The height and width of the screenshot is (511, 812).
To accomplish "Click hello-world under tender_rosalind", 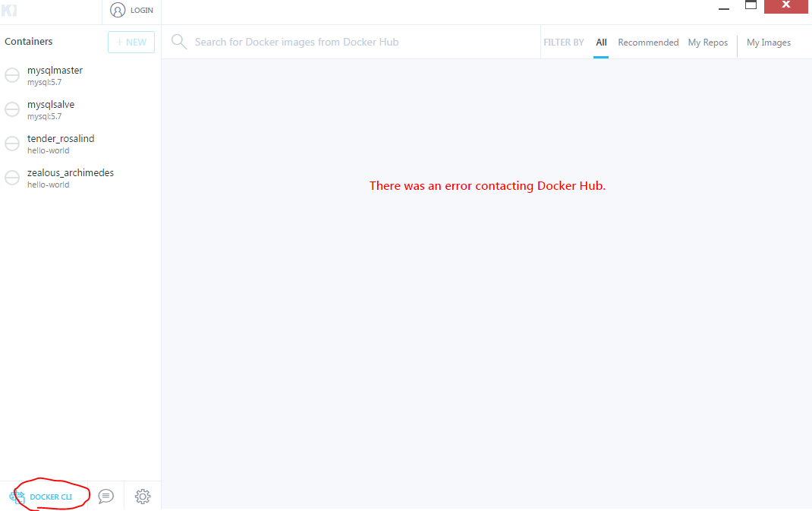I will tap(48, 151).
